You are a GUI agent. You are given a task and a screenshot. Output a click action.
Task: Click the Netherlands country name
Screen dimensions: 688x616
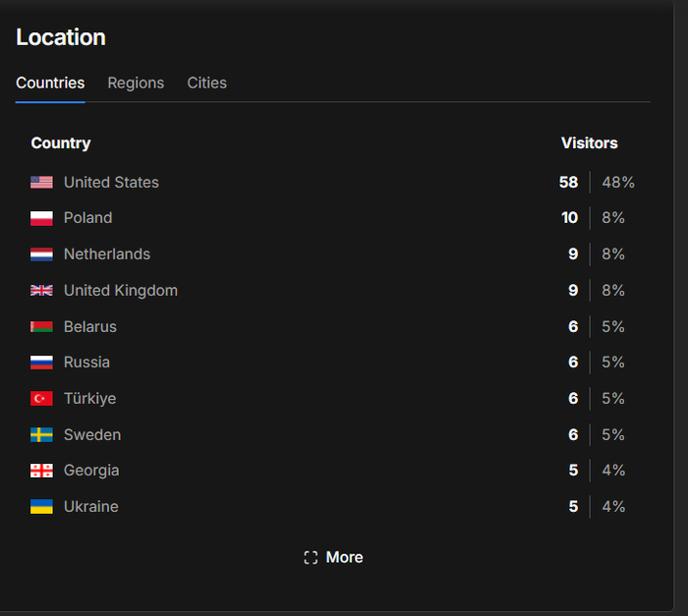(x=107, y=254)
